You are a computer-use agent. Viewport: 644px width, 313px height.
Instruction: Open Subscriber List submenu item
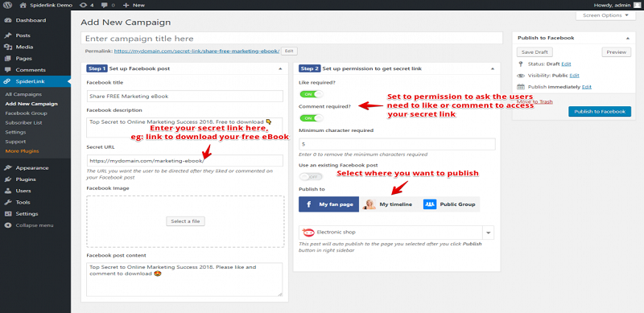24,123
